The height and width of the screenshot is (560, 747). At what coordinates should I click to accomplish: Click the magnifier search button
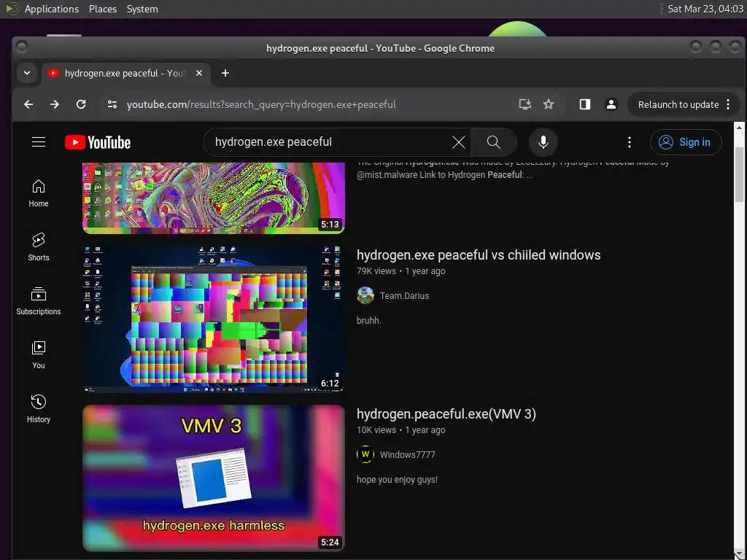tap(494, 142)
